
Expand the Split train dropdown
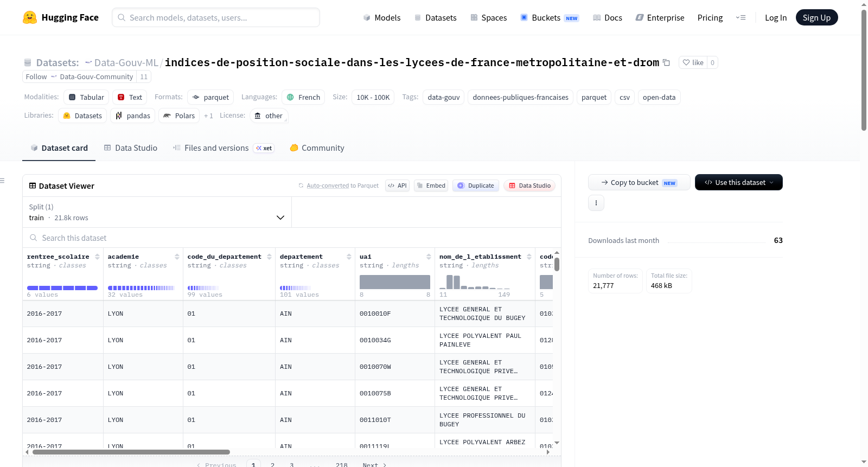coord(157,212)
